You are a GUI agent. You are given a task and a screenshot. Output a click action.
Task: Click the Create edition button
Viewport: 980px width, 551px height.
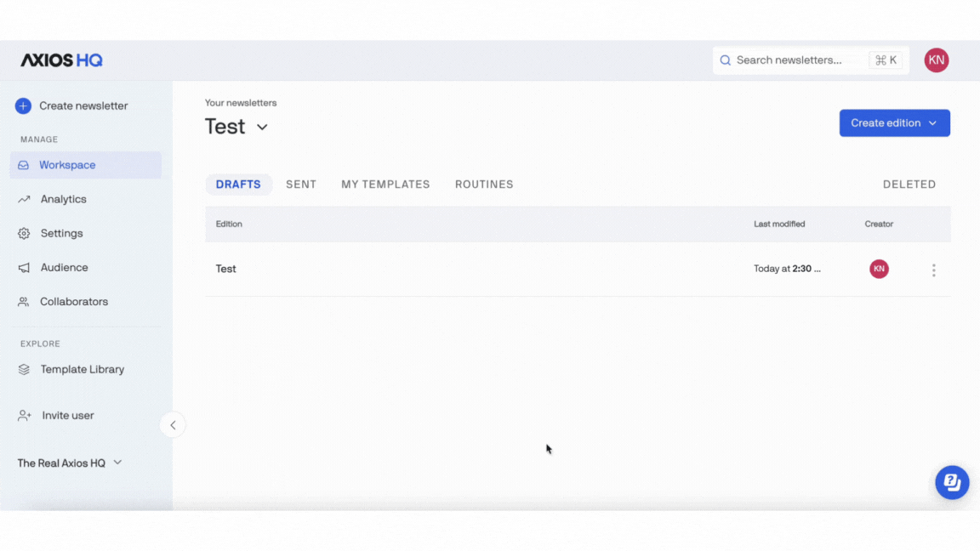pos(894,123)
